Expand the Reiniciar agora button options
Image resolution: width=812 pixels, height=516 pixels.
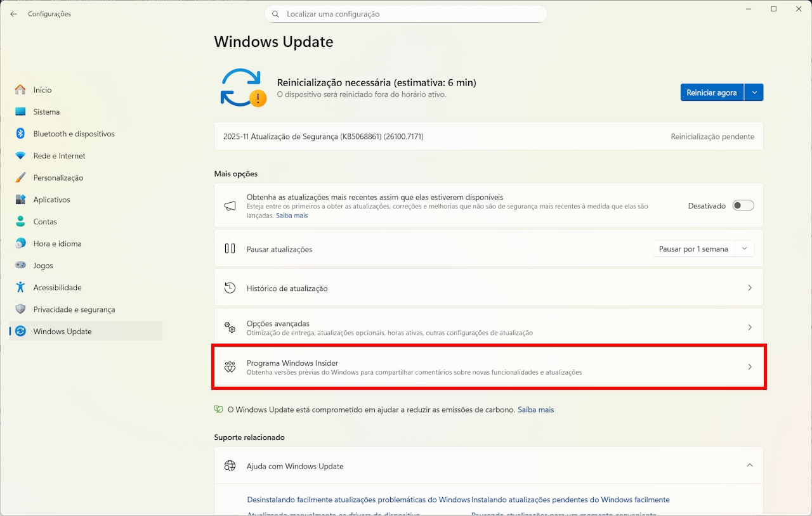click(x=754, y=92)
